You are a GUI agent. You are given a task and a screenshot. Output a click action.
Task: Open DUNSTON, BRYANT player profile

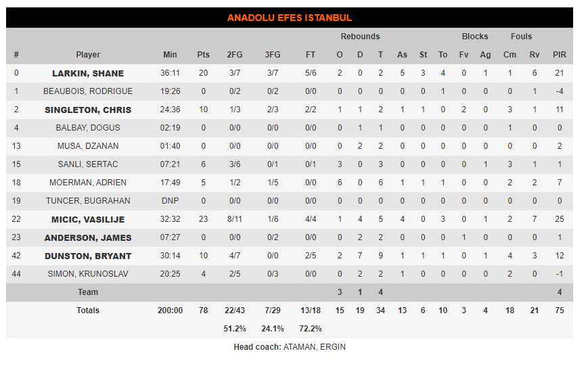pyautogui.click(x=88, y=256)
